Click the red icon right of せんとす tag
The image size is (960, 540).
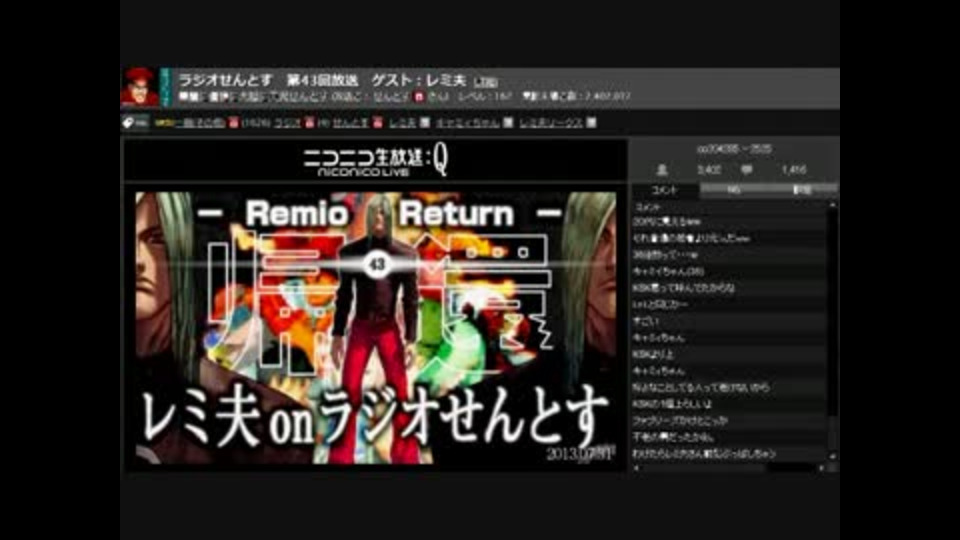[378, 122]
